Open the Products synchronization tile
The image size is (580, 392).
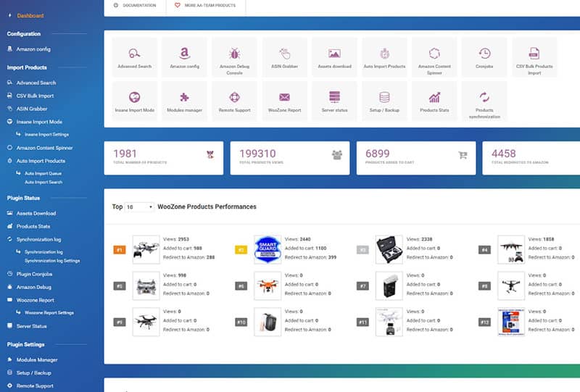tap(484, 101)
